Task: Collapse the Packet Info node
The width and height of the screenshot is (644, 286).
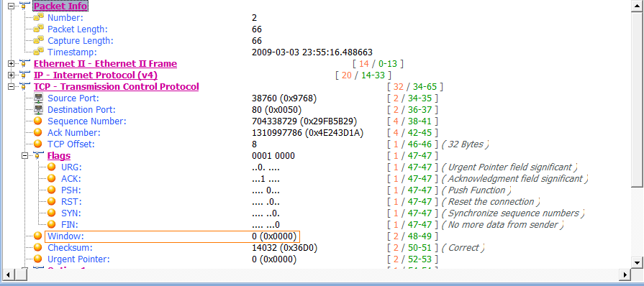Action: point(11,6)
